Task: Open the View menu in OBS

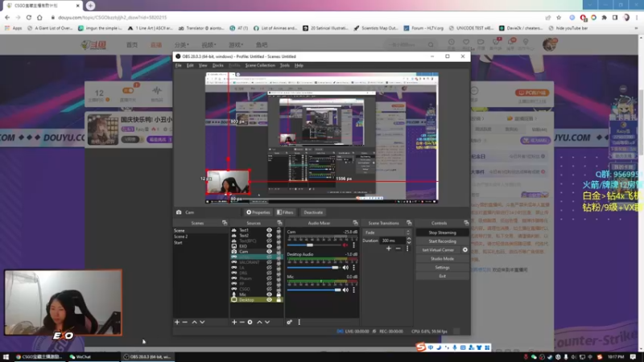Action: coord(203,65)
